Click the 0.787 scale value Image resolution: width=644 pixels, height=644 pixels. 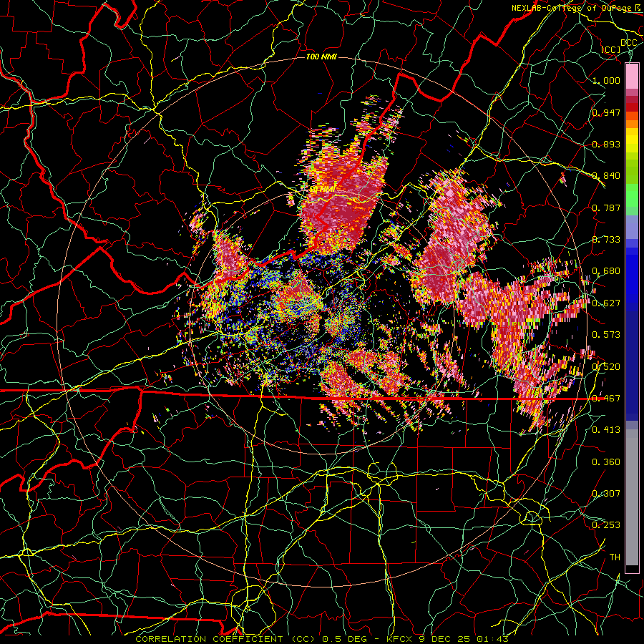[x=606, y=208]
